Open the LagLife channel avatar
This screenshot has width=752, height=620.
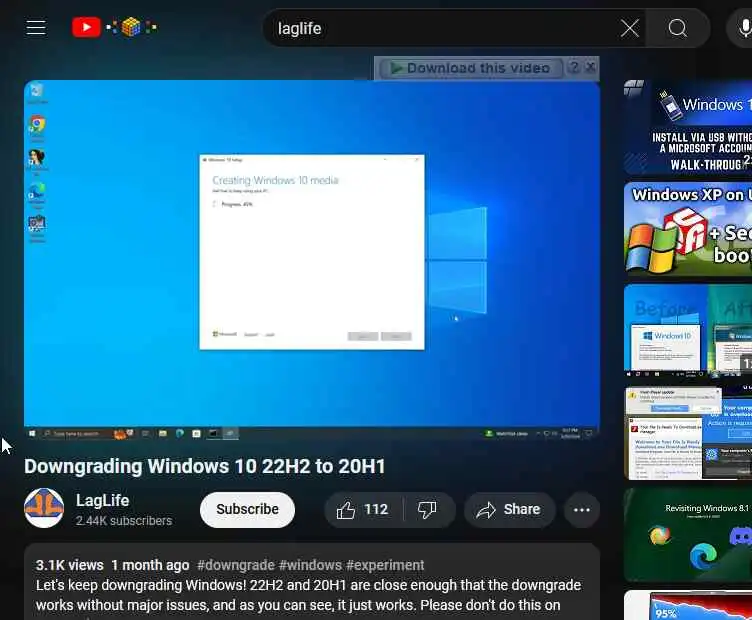(x=44, y=508)
